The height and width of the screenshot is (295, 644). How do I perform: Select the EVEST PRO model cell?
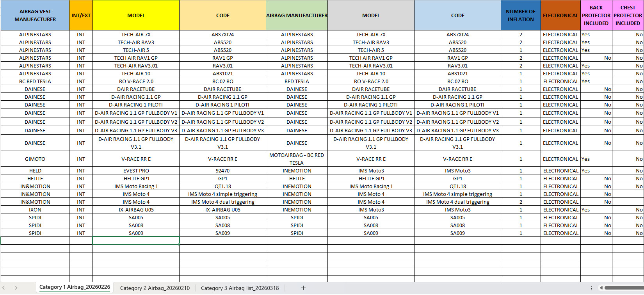[136, 171]
